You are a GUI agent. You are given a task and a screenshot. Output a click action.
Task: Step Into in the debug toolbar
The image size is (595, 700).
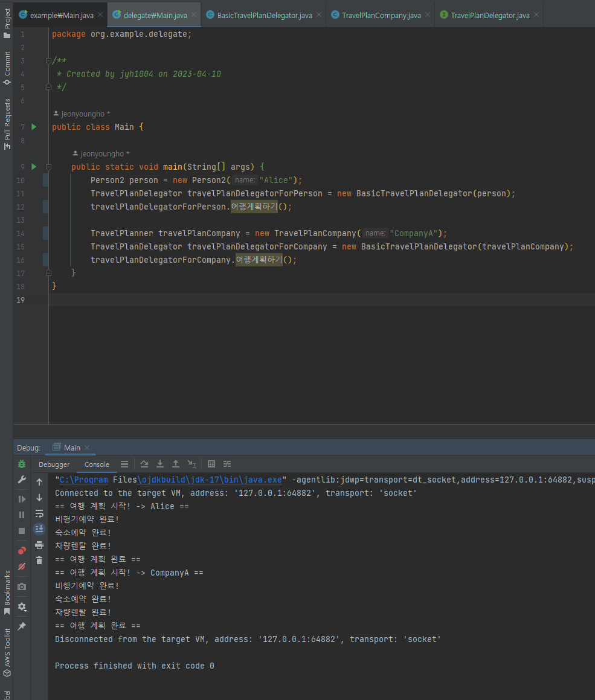click(x=160, y=464)
